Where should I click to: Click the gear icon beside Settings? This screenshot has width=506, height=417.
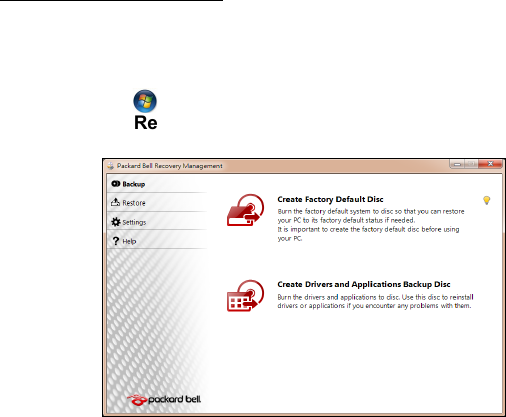pos(115,222)
